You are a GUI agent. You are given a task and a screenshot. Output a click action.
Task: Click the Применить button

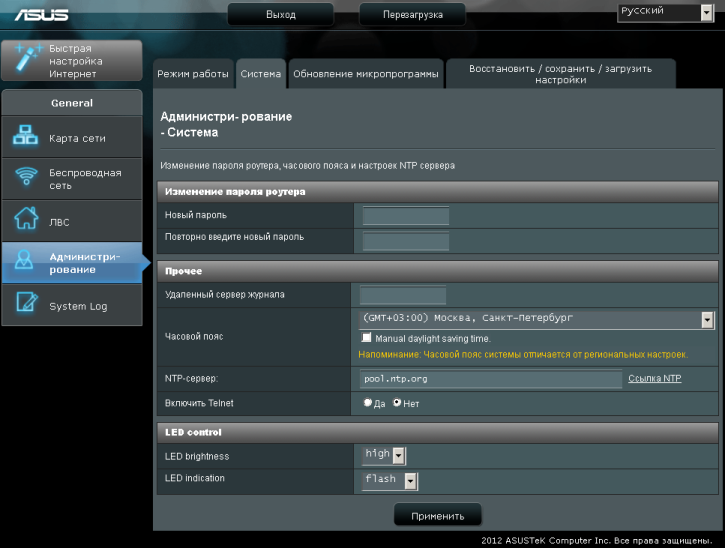(x=437, y=516)
